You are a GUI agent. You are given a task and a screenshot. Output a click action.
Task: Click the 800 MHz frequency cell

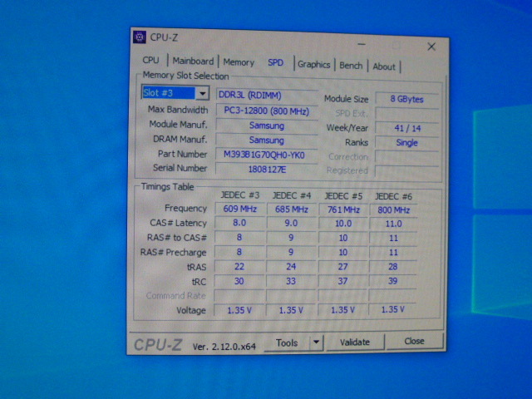(393, 210)
